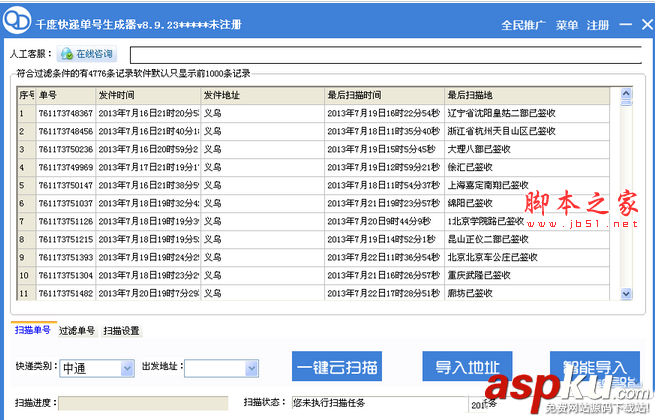The height and width of the screenshot is (420, 655).
Task: Select tracking number 761173751304
Action: click(x=66, y=275)
